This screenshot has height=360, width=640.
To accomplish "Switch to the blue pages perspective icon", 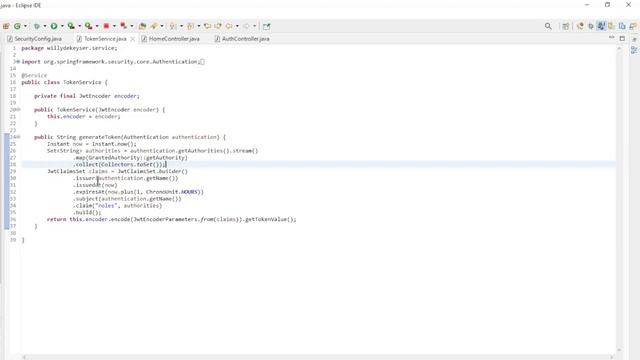I will tap(622, 26).
